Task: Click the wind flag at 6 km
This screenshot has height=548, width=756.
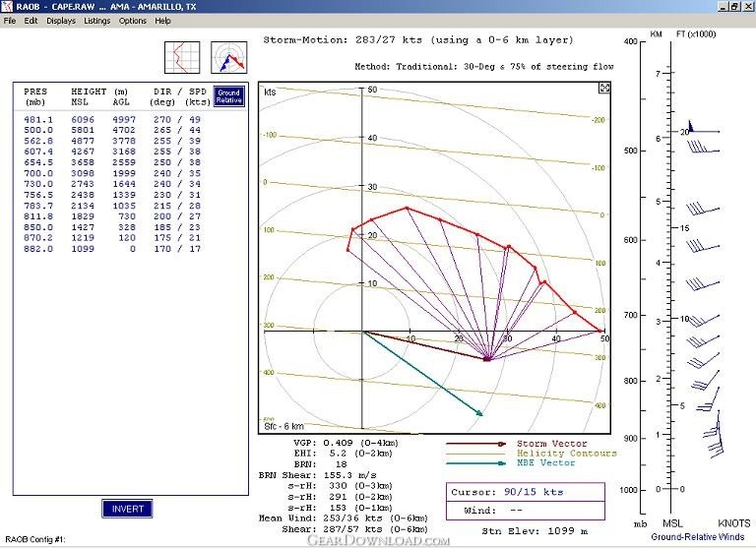Action: point(703,127)
